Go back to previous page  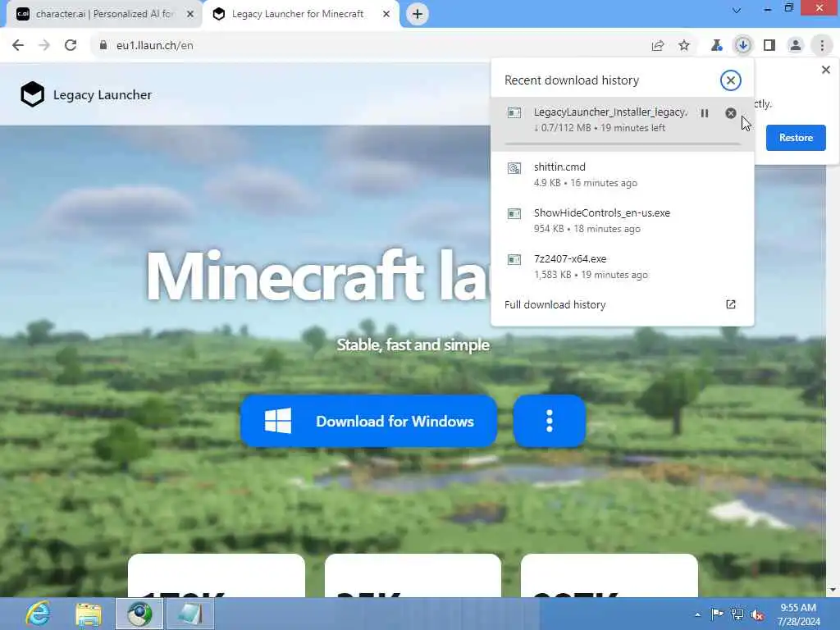tap(18, 45)
